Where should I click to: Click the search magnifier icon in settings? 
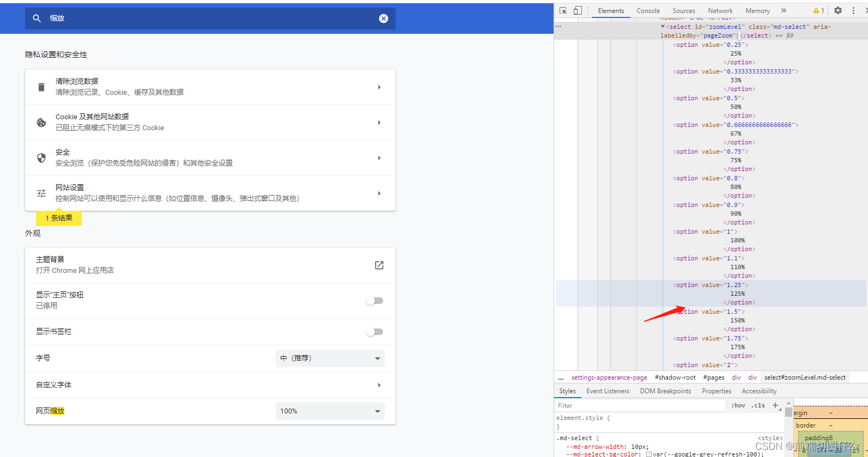[x=37, y=18]
